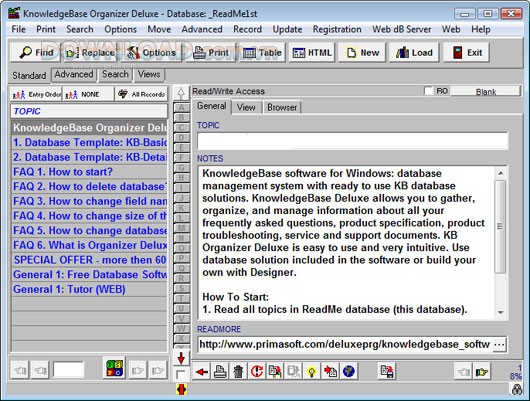
Task: Click the Print toolbar button
Action: pos(210,52)
